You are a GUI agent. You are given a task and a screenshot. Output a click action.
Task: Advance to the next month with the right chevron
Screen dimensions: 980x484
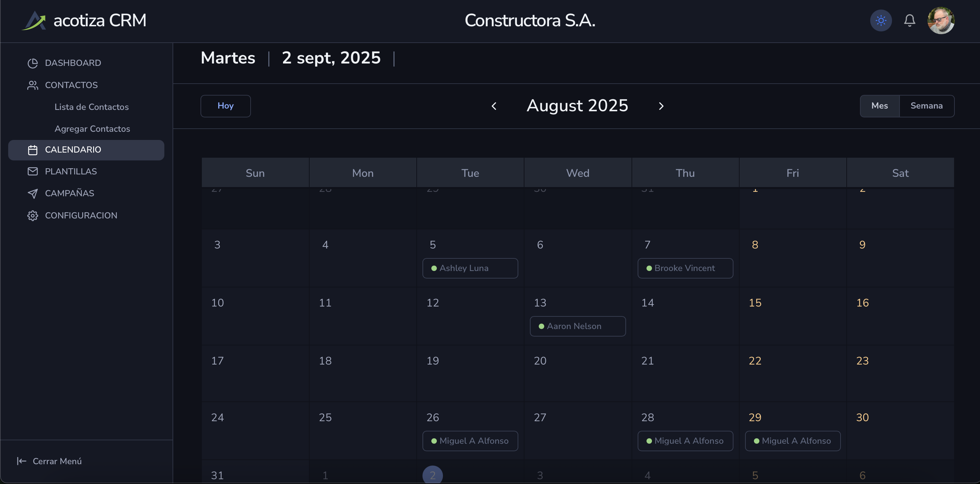661,106
